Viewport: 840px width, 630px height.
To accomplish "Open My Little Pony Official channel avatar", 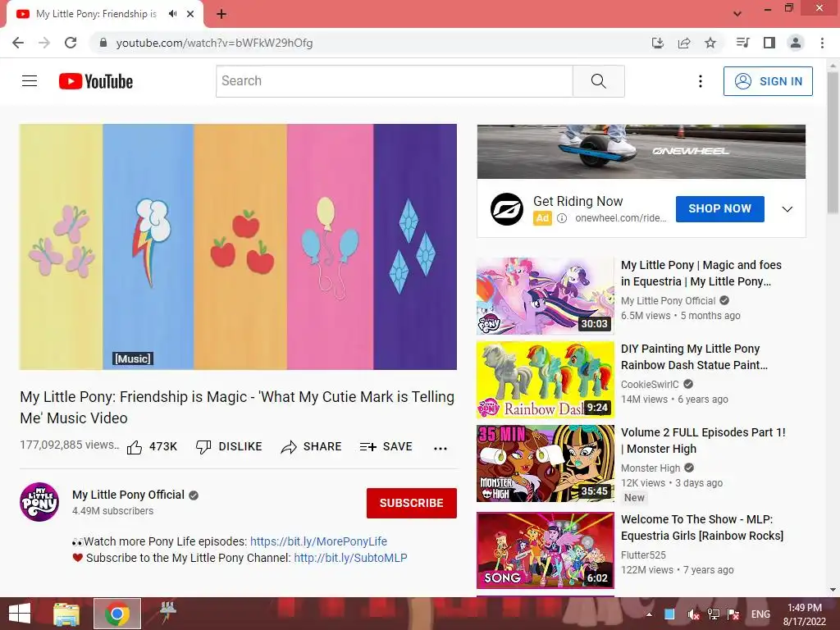I will click(39, 502).
